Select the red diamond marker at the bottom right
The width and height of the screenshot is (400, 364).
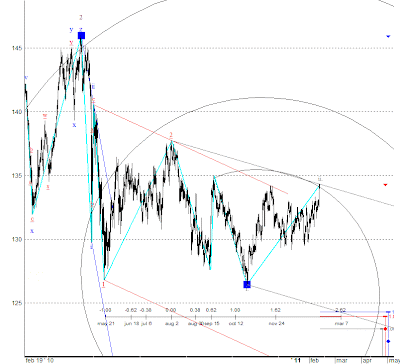pos(385,329)
